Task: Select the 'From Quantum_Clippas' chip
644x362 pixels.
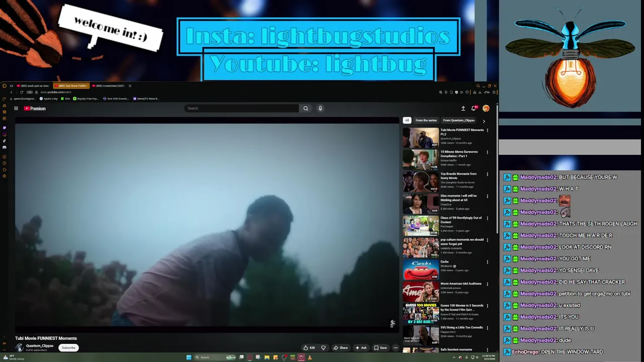Action: (x=459, y=120)
